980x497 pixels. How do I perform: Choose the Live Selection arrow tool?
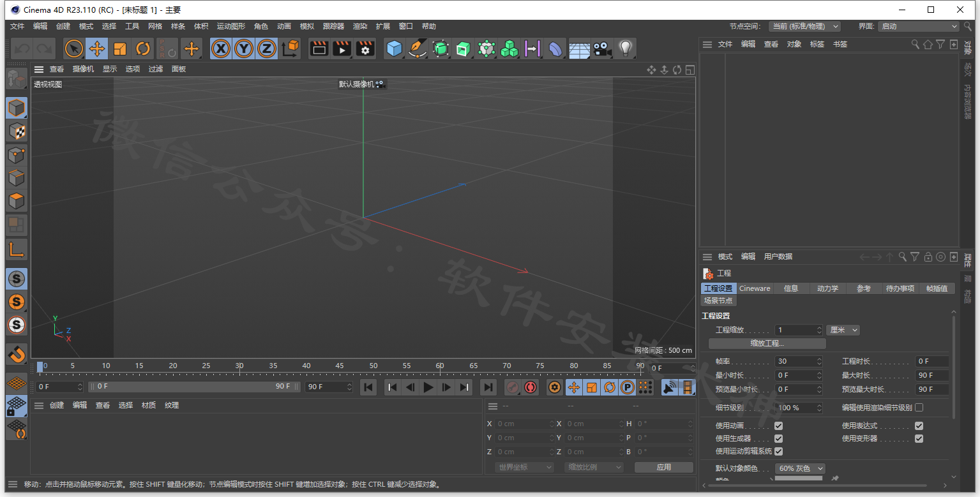point(74,48)
